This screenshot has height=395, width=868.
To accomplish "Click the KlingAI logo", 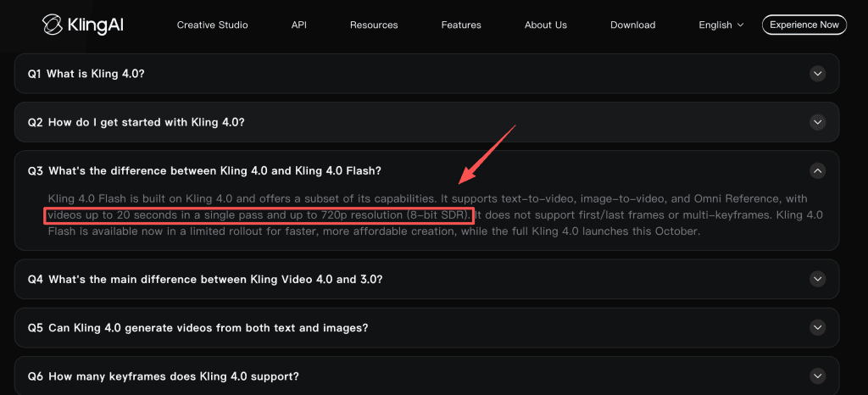I will [82, 25].
